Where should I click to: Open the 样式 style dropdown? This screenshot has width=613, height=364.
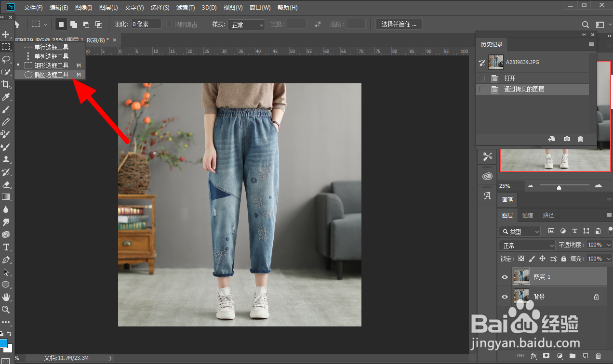[247, 25]
